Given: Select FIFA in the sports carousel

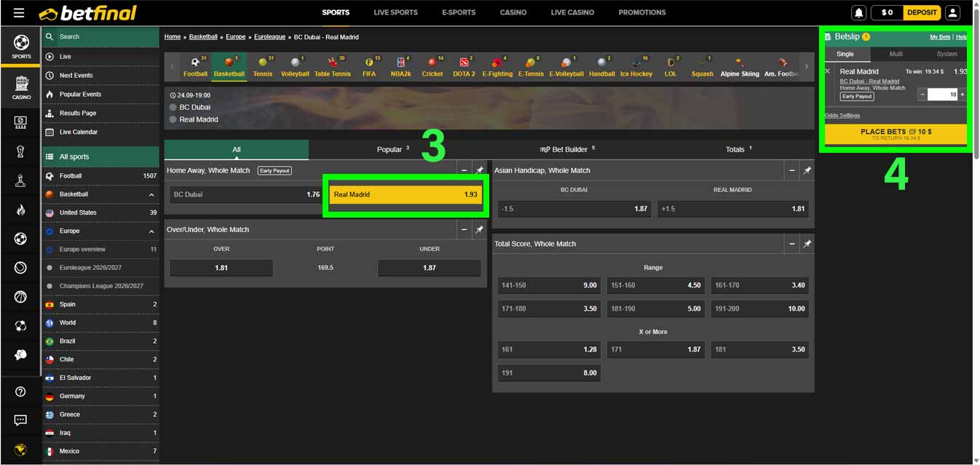Looking at the screenshot, I should pos(369,67).
